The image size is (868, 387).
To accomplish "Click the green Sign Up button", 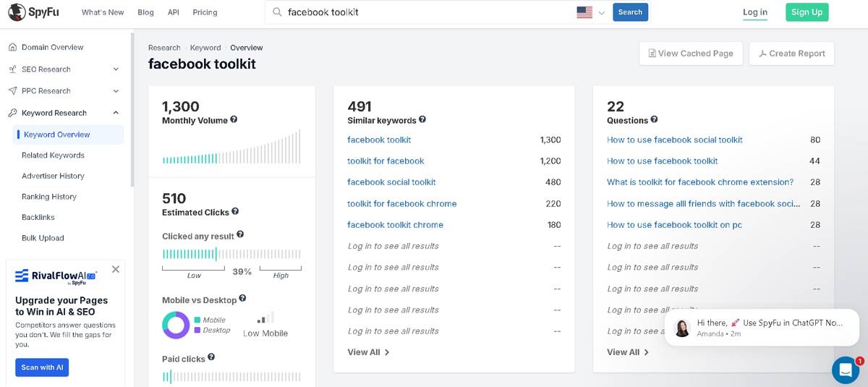I will (x=807, y=12).
